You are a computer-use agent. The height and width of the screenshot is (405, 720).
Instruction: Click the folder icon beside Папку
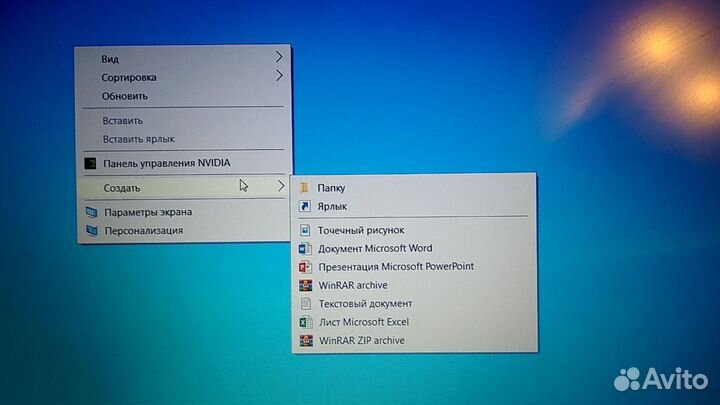pyautogui.click(x=304, y=187)
